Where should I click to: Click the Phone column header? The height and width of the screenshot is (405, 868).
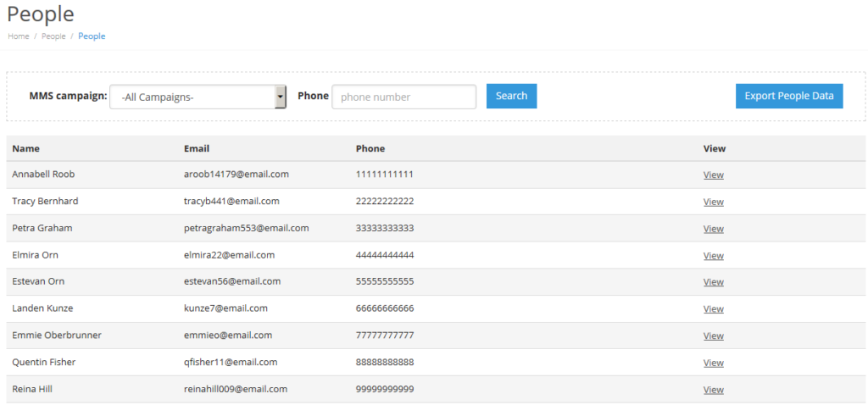click(370, 148)
